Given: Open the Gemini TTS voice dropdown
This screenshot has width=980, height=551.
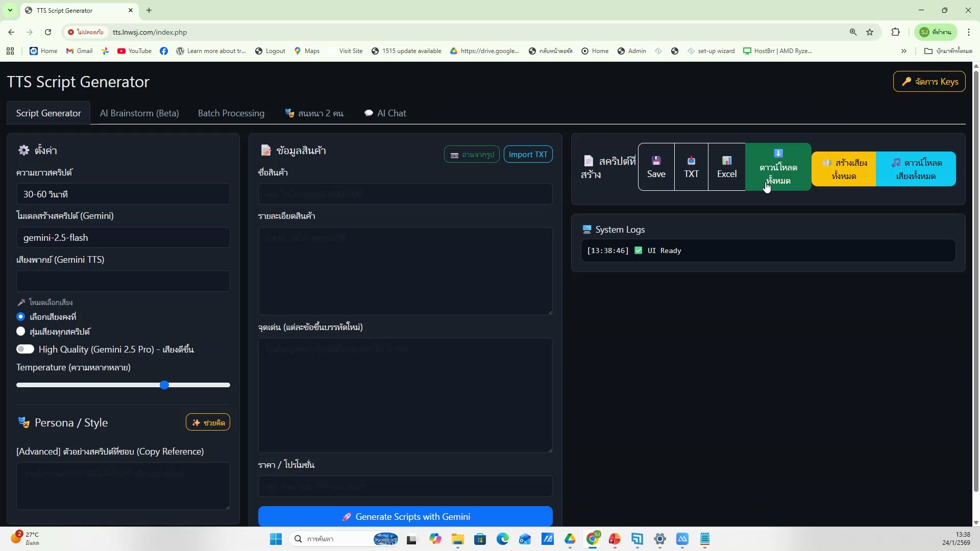Looking at the screenshot, I should click(x=123, y=282).
